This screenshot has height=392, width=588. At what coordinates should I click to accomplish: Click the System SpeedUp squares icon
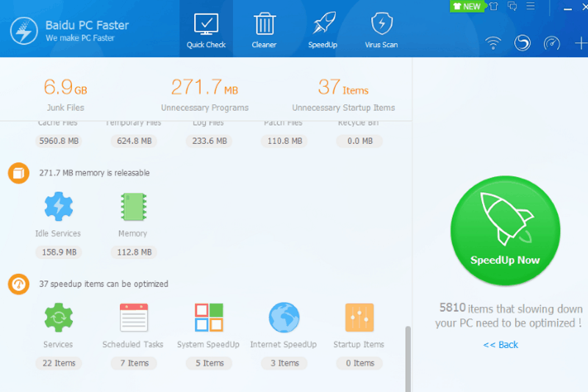[x=209, y=318]
